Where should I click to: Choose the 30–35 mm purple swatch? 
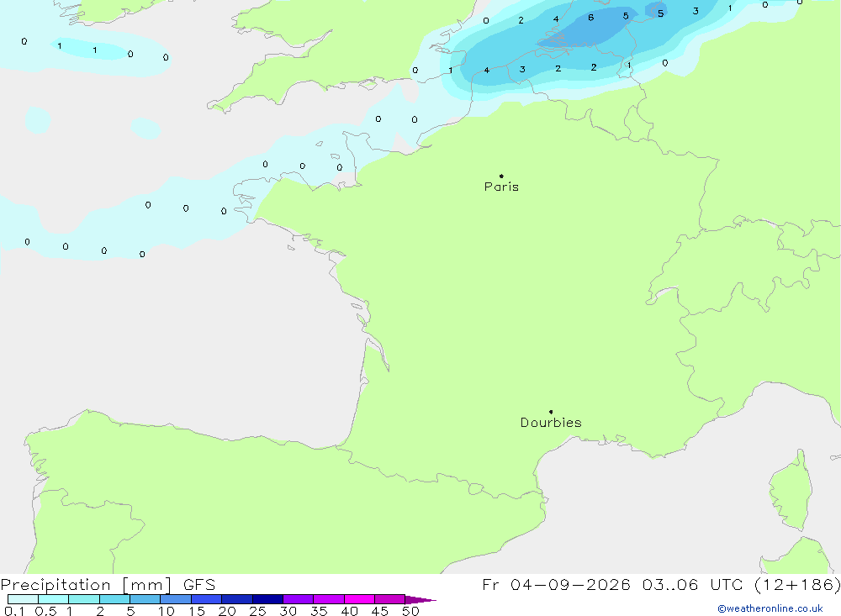pos(299,599)
